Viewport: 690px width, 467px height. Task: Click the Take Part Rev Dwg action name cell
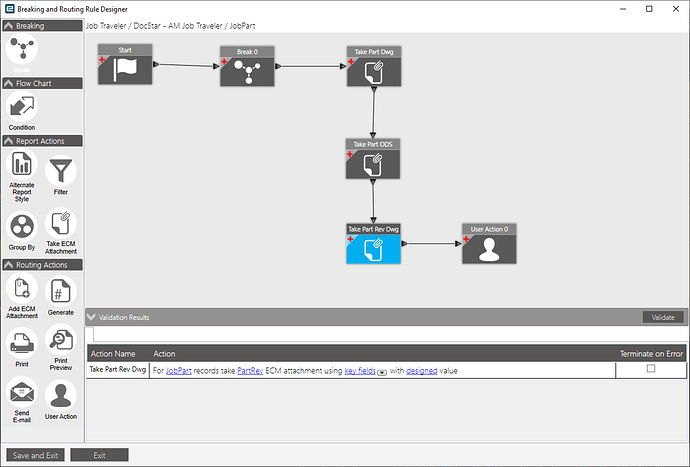[118, 370]
